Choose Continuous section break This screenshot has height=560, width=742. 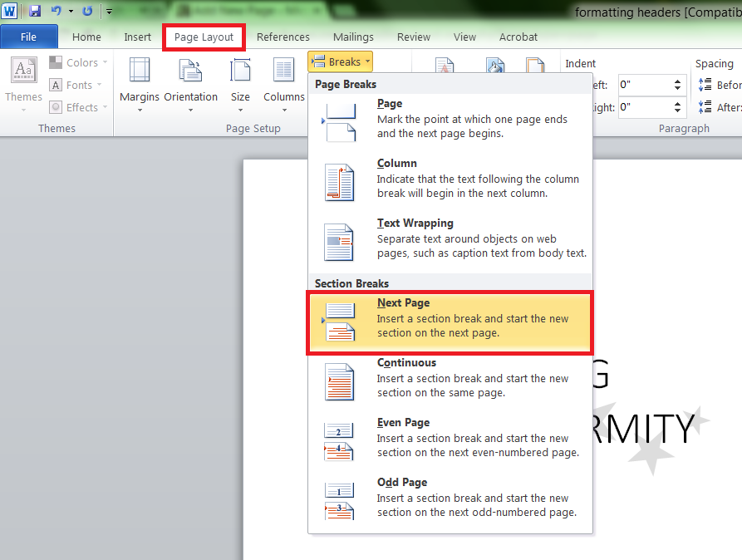(x=449, y=378)
